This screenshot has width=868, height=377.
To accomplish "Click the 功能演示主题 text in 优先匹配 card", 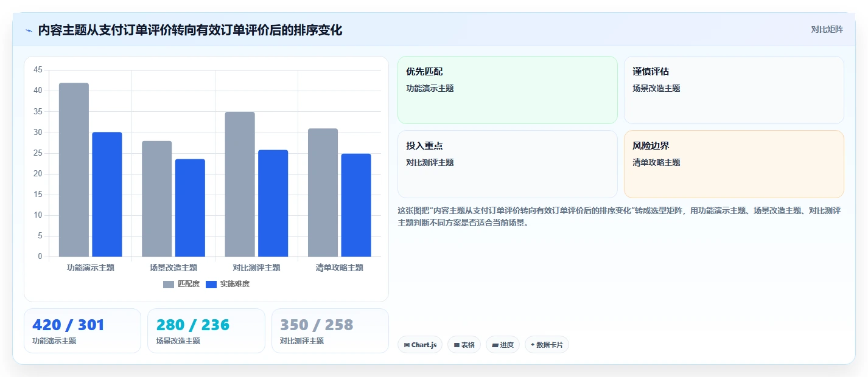I will point(430,88).
